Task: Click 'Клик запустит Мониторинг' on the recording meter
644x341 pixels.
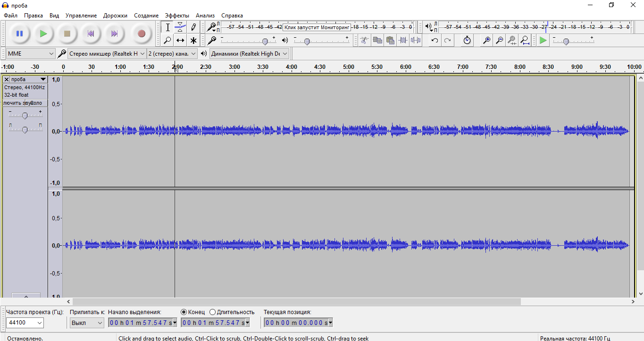Action: click(x=317, y=27)
